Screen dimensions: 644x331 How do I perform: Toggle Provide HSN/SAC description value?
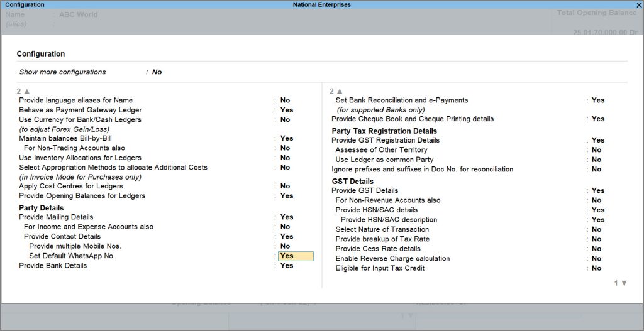pos(598,220)
